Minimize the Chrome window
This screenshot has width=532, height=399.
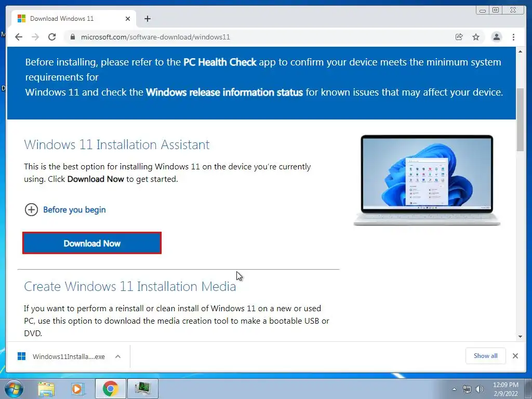(483, 10)
